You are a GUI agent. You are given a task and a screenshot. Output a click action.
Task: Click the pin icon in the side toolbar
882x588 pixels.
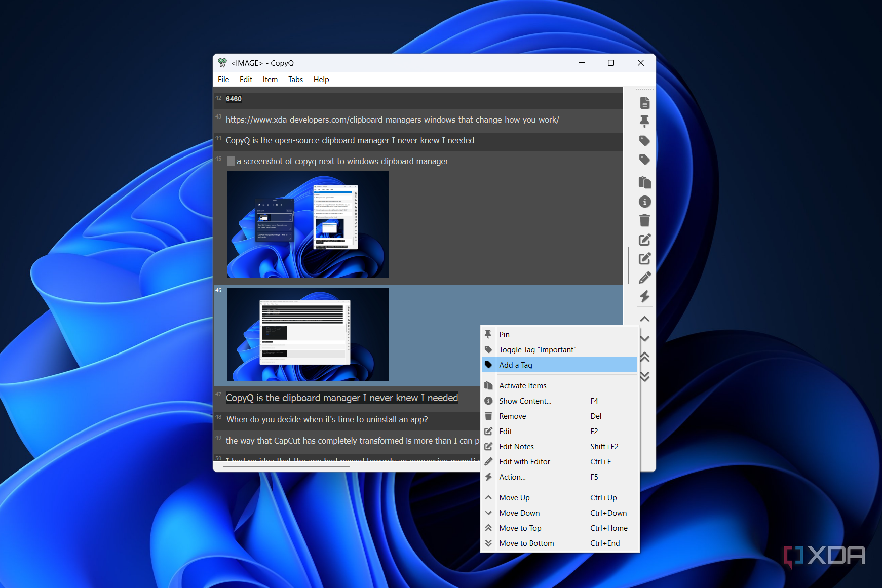coord(644,122)
